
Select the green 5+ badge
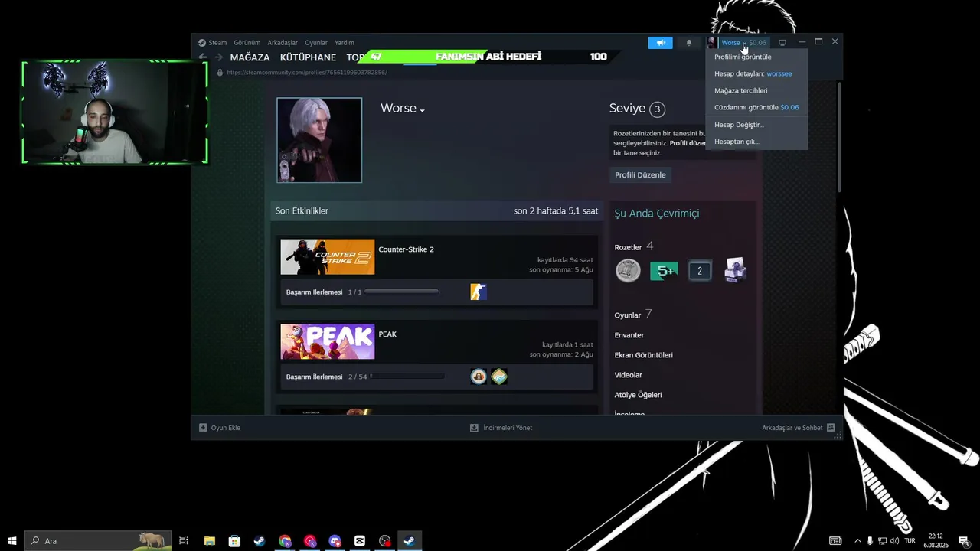[x=664, y=270]
